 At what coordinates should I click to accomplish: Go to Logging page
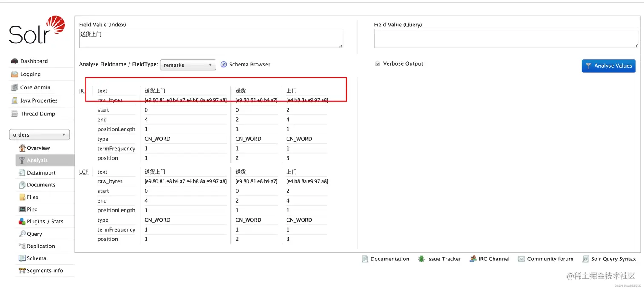pyautogui.click(x=31, y=74)
